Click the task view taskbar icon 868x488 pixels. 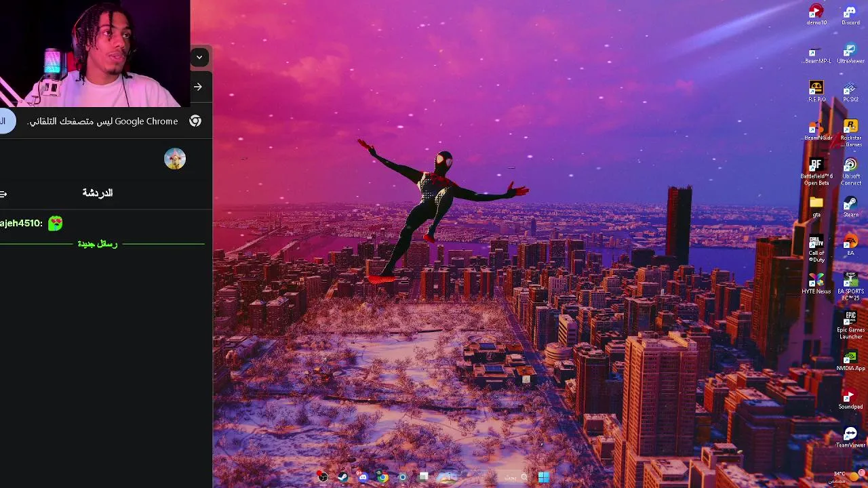pyautogui.click(x=424, y=477)
